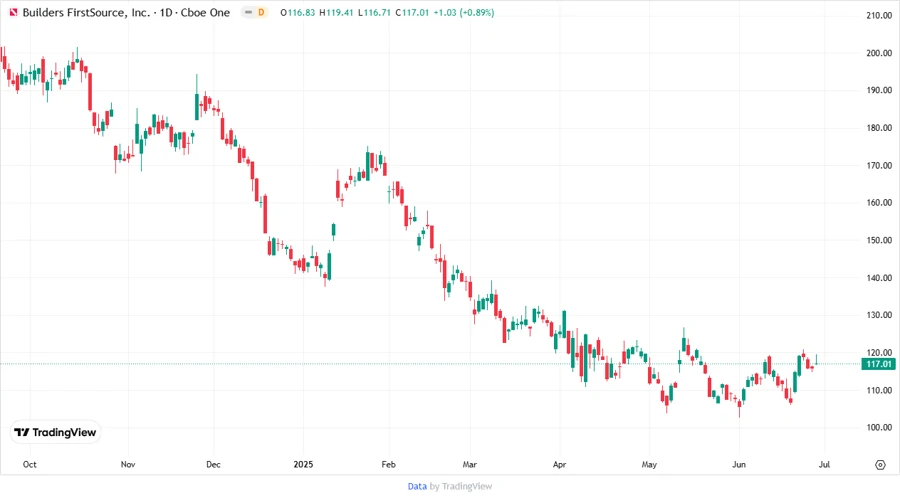Click the 150.00 price axis label
This screenshot has height=498, width=900.
[x=879, y=240]
